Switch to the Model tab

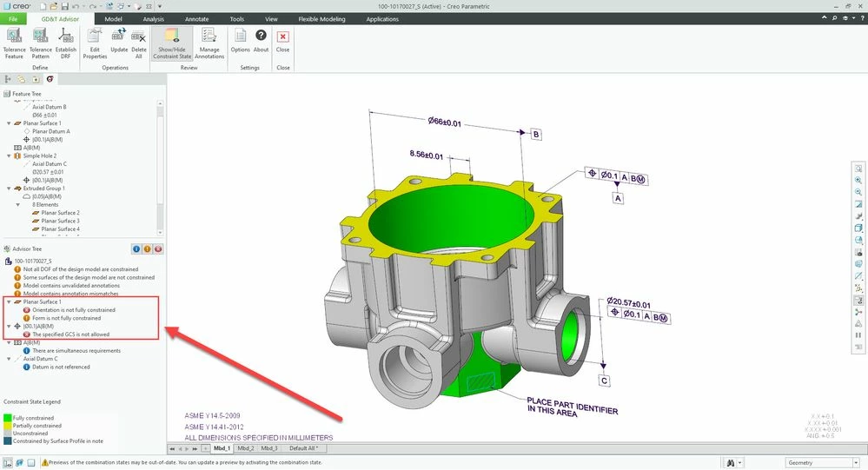113,19
